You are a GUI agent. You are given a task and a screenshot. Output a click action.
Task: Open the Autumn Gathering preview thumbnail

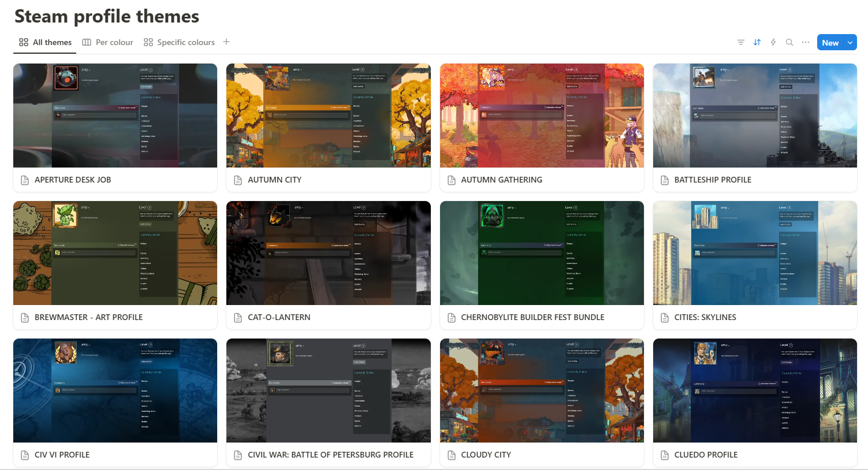tap(542, 116)
